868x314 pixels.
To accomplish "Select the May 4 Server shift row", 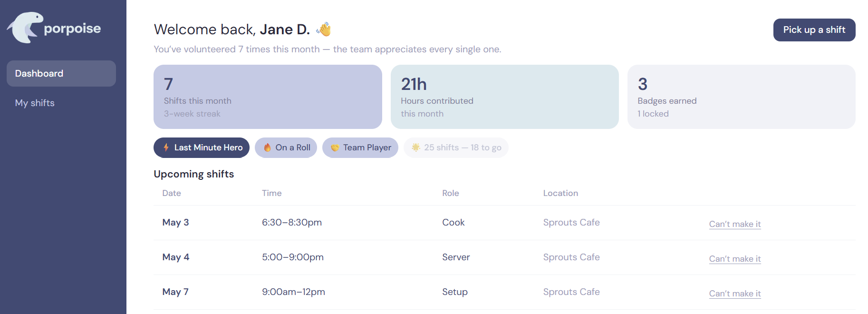I will tap(504, 257).
